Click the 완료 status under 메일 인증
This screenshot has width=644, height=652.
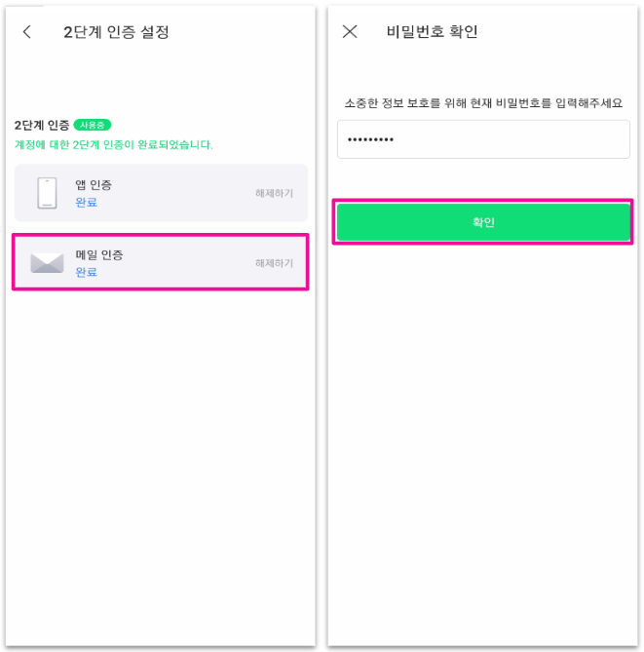coord(87,272)
